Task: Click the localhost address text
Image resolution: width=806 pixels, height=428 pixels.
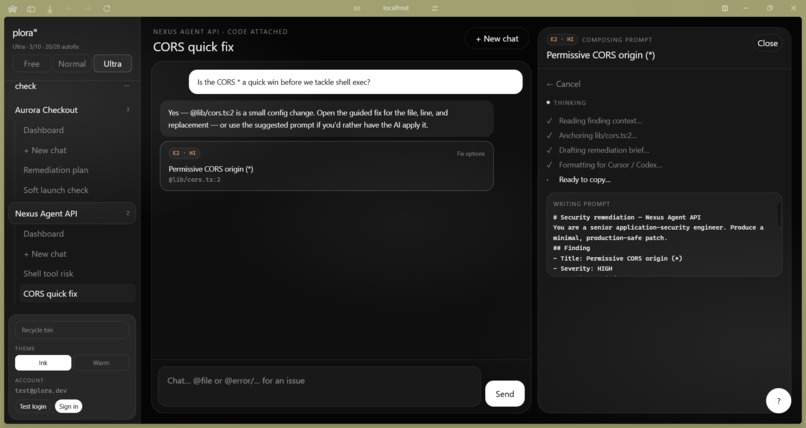Action: click(x=396, y=8)
